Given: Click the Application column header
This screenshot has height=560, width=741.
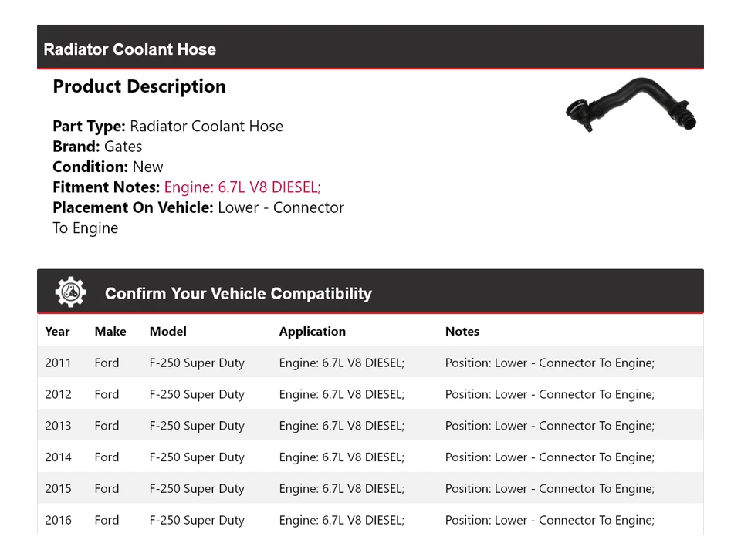Looking at the screenshot, I should [x=312, y=332].
